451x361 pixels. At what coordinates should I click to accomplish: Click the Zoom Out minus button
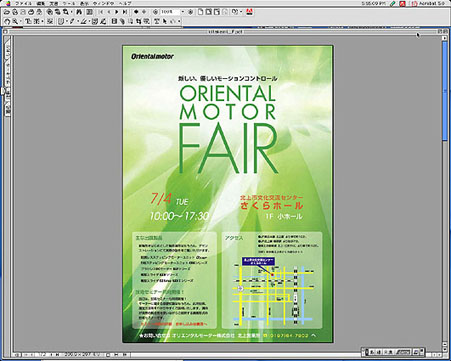155,12
